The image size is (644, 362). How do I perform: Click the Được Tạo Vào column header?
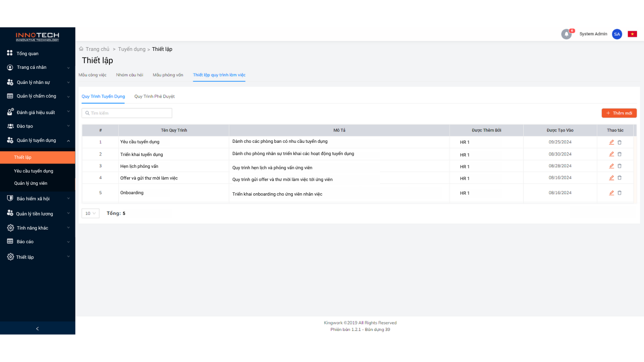pyautogui.click(x=560, y=130)
